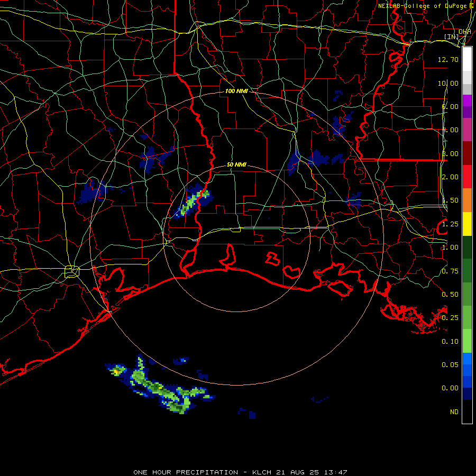This screenshot has height=476, width=476.
Task: Select the bright red legend swatch
Action: pyautogui.click(x=467, y=177)
